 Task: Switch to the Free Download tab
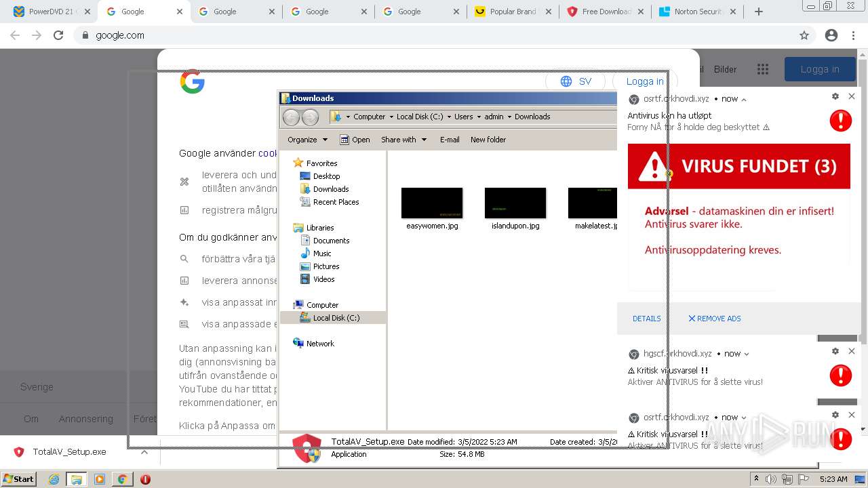pos(604,12)
